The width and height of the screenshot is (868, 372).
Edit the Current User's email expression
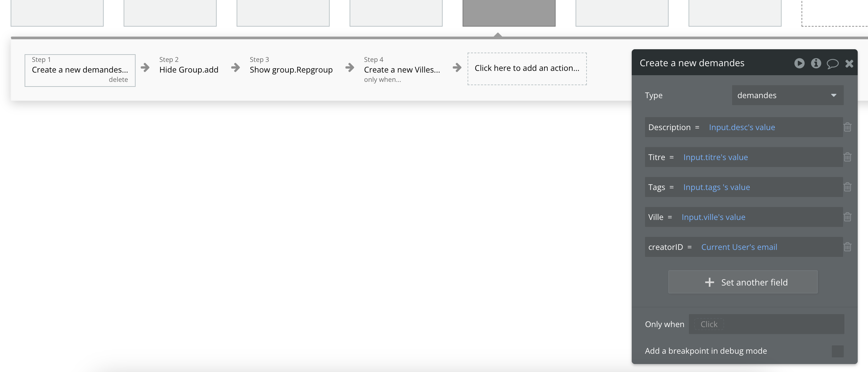739,247
